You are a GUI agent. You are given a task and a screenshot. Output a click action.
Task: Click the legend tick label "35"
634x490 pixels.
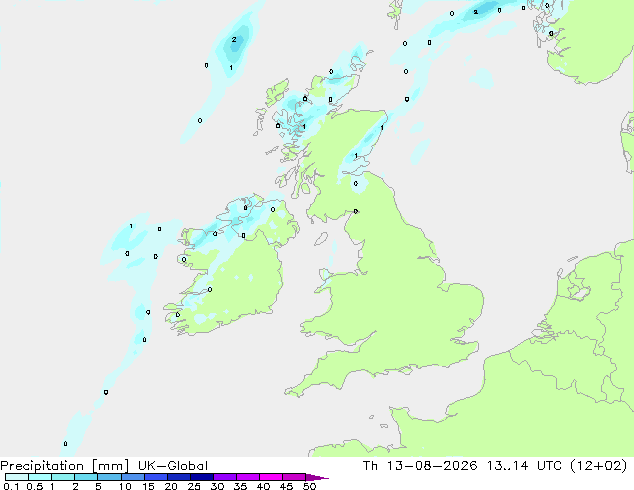(240, 486)
